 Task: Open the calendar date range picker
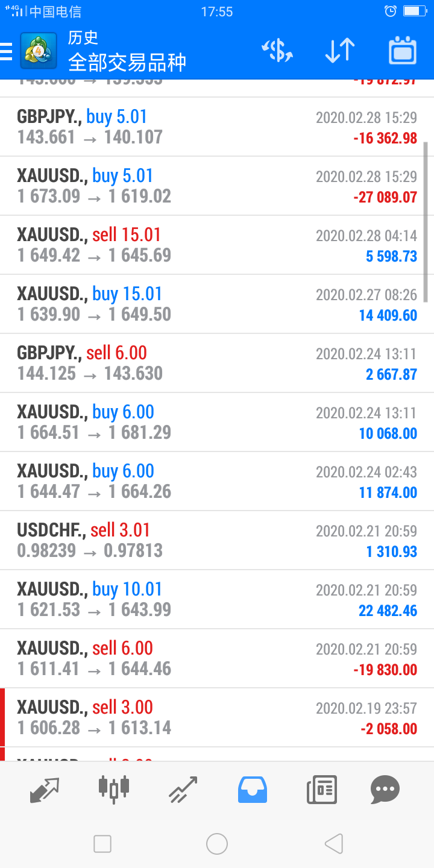pos(403,51)
